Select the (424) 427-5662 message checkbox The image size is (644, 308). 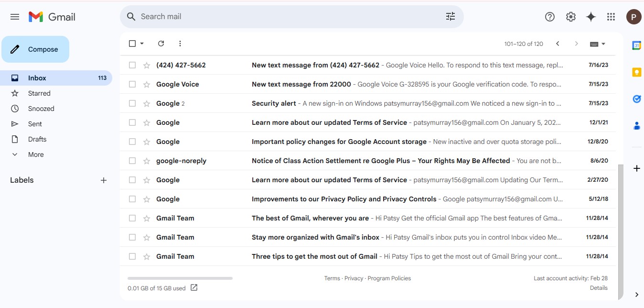[132, 65]
